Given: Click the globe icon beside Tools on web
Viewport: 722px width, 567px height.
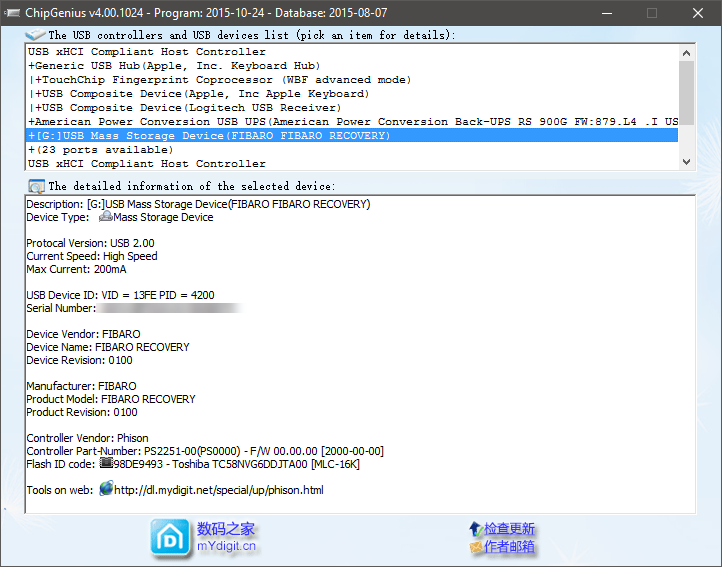Looking at the screenshot, I should [x=105, y=490].
